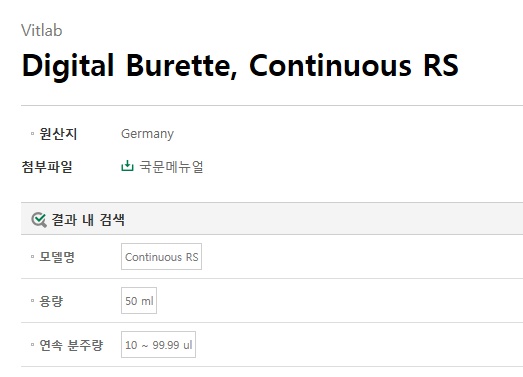Click the 연속 분주량 filter row label

[x=71, y=345]
